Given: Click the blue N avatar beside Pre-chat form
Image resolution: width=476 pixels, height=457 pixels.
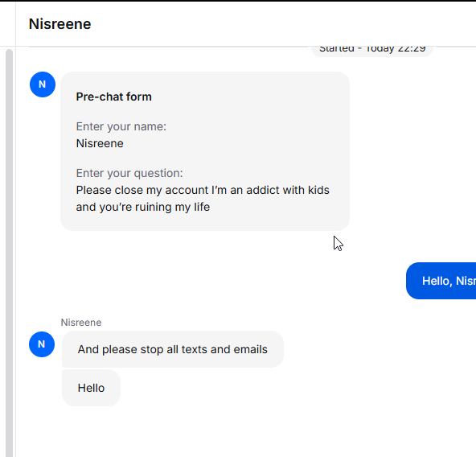Looking at the screenshot, I should click(x=43, y=84).
